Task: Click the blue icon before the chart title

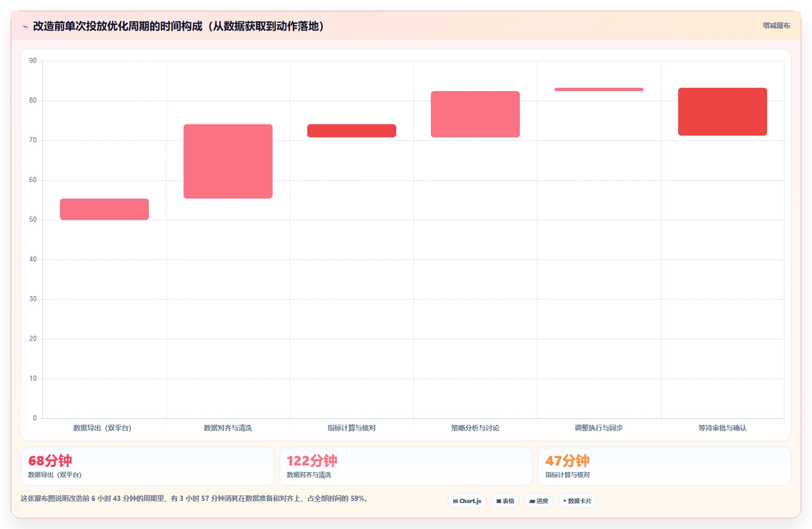Action: tap(25, 26)
